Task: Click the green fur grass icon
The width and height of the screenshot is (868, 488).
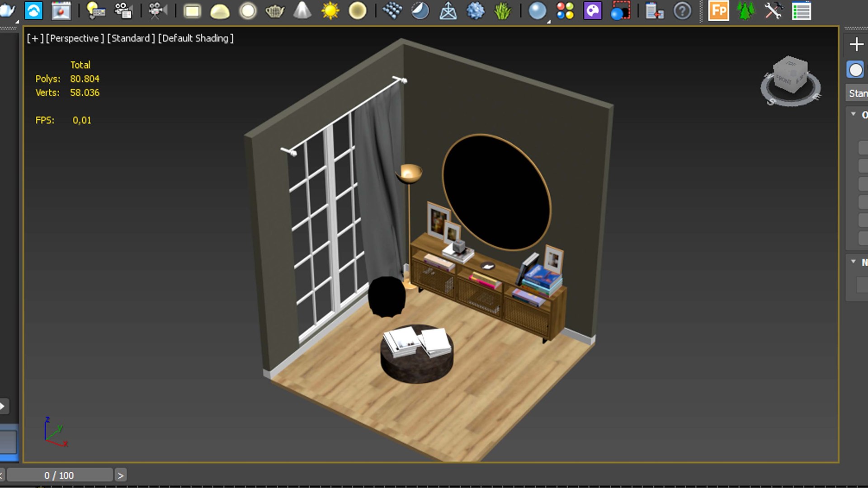Action: tap(502, 10)
